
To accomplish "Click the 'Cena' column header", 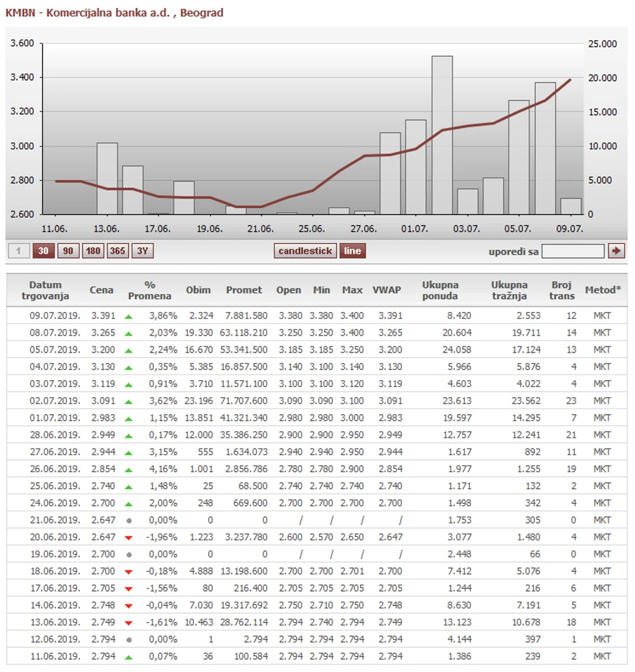I will pos(101,290).
